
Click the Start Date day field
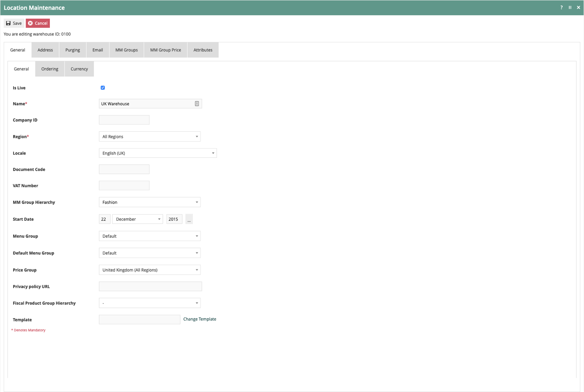pyautogui.click(x=105, y=219)
